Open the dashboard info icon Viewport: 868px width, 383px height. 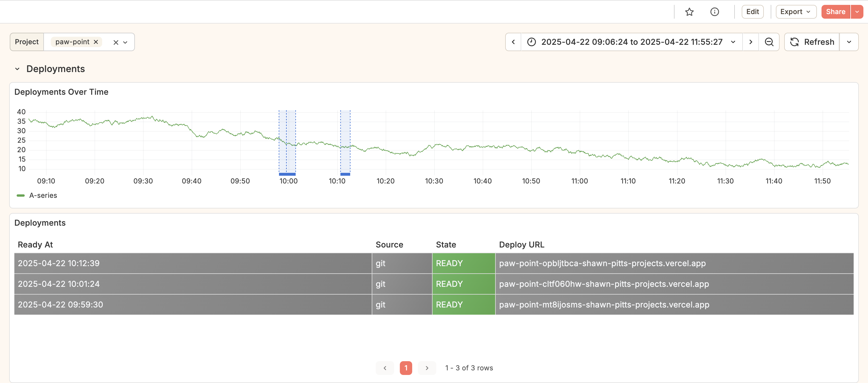click(x=714, y=12)
